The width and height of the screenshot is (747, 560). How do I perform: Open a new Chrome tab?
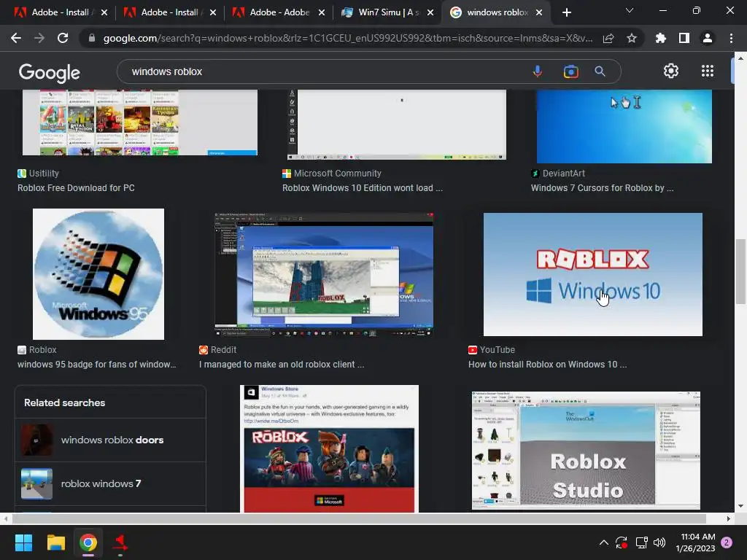(x=566, y=12)
